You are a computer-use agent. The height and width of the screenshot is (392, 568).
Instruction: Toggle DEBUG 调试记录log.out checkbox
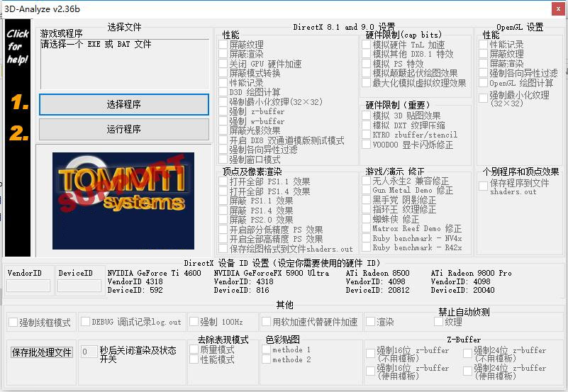(x=85, y=322)
